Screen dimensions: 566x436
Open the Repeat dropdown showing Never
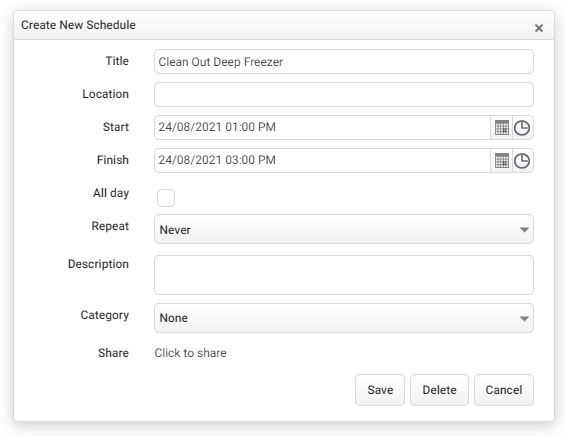344,229
